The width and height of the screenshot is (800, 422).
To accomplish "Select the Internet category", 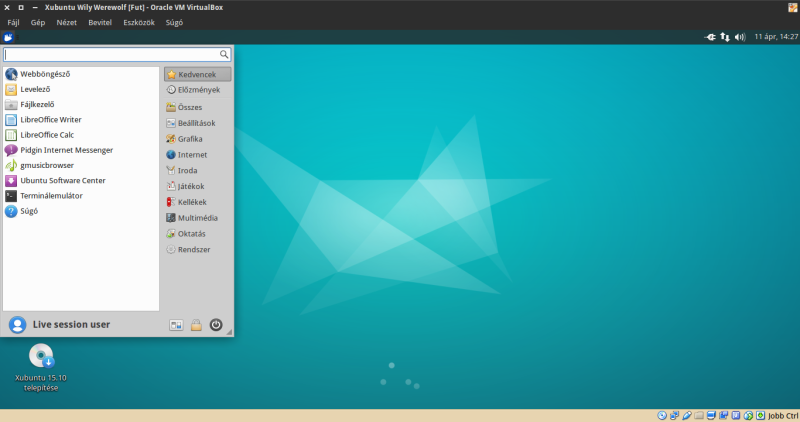I will click(197, 155).
